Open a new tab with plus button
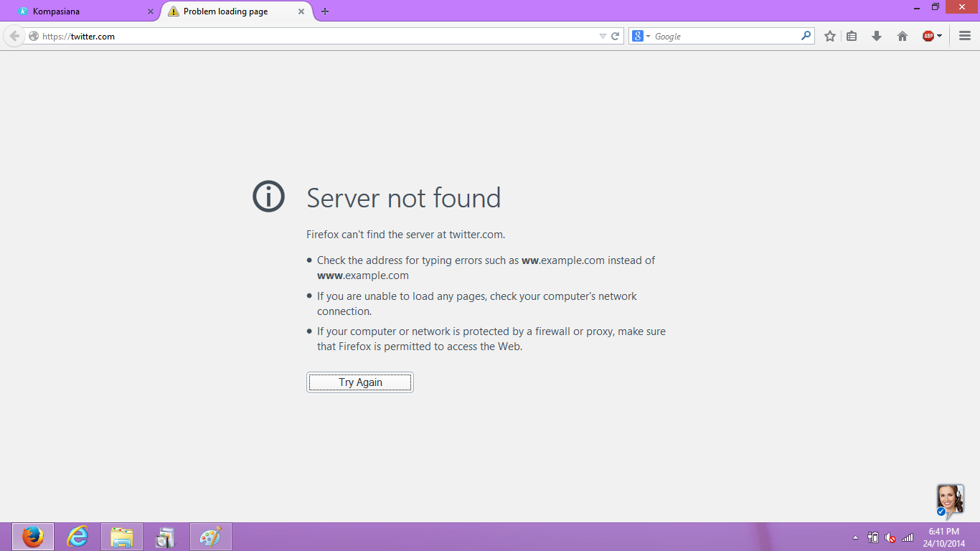 click(x=325, y=11)
